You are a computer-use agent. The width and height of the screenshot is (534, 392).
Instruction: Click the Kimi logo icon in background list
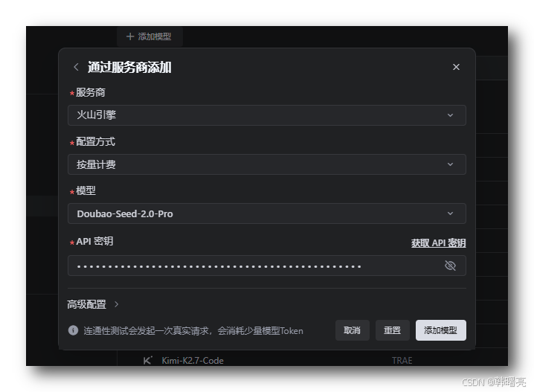147,360
